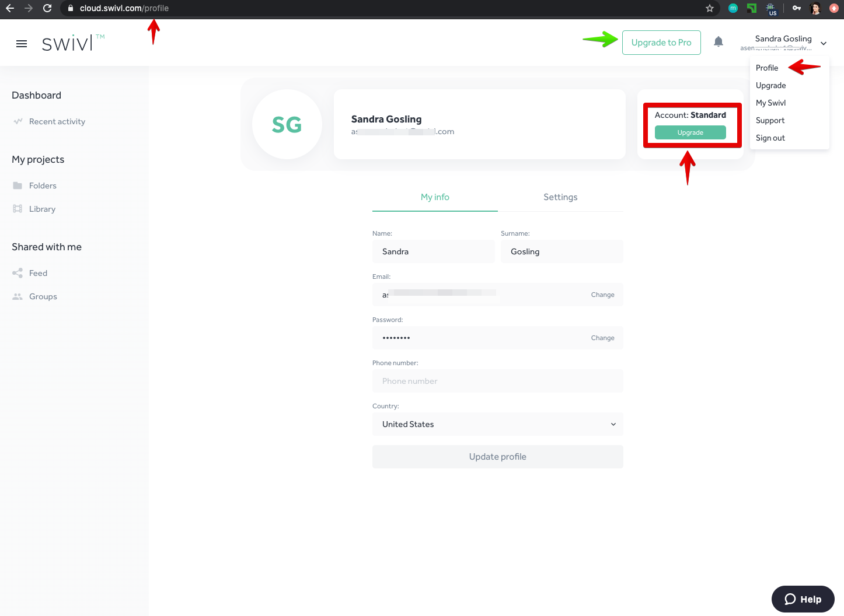Open Groups in Shared with me
Viewport: 844px width, 616px height.
(43, 296)
